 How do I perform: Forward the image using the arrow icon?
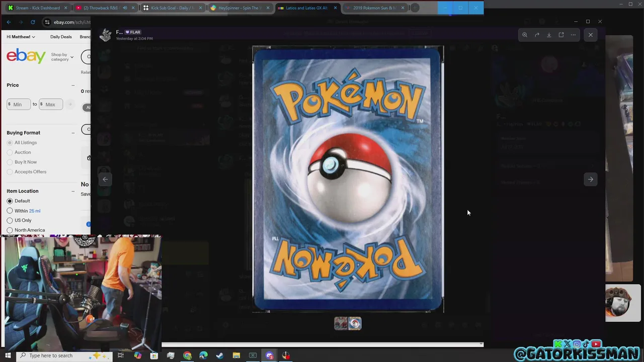click(537, 35)
